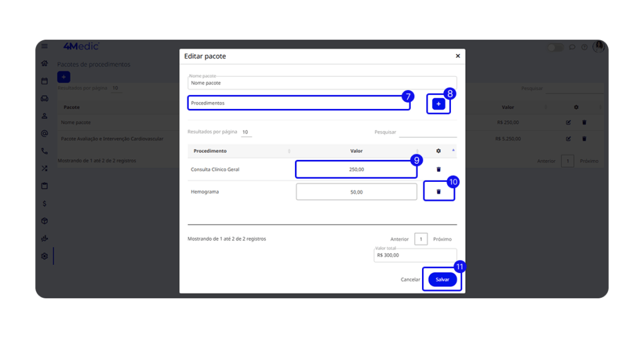The width and height of the screenshot is (644, 338).
Task: Change modal Resultados por página value
Action: 245,132
